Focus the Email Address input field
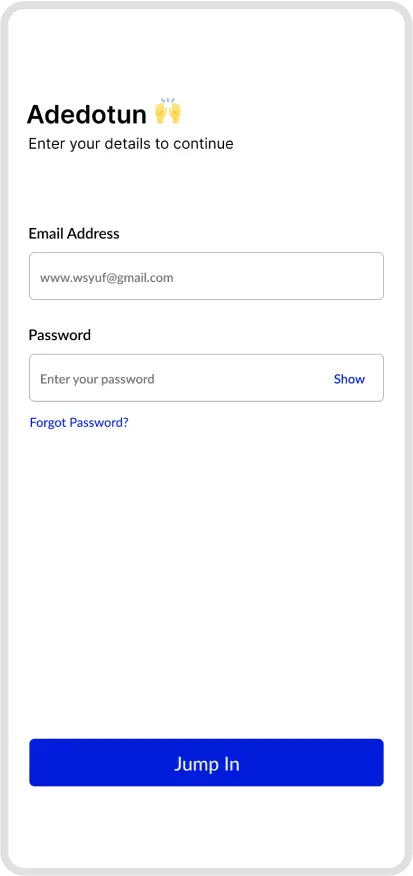 [x=206, y=276]
